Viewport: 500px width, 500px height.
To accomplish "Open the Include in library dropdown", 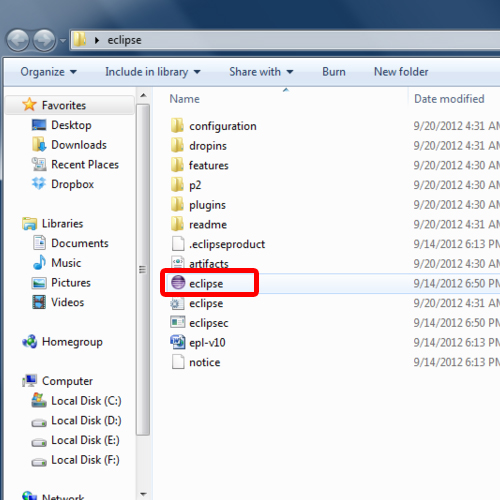I will (x=153, y=72).
